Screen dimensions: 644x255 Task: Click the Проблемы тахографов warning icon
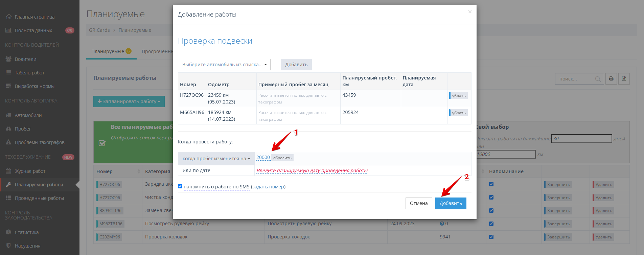[x=8, y=142]
